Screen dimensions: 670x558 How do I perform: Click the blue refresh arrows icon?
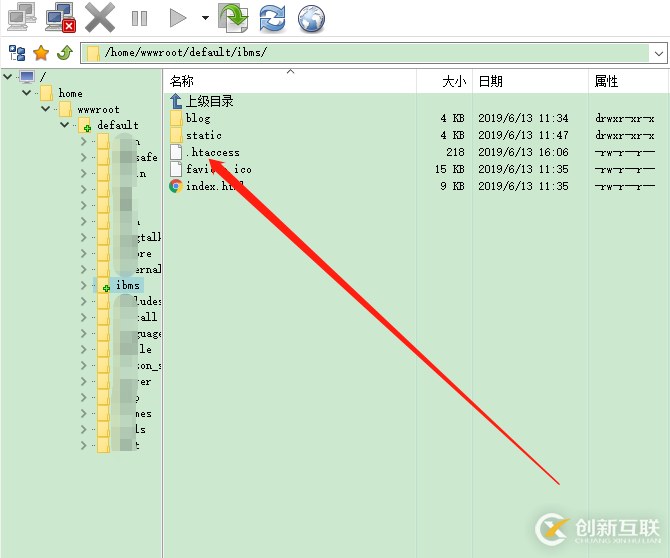273,18
